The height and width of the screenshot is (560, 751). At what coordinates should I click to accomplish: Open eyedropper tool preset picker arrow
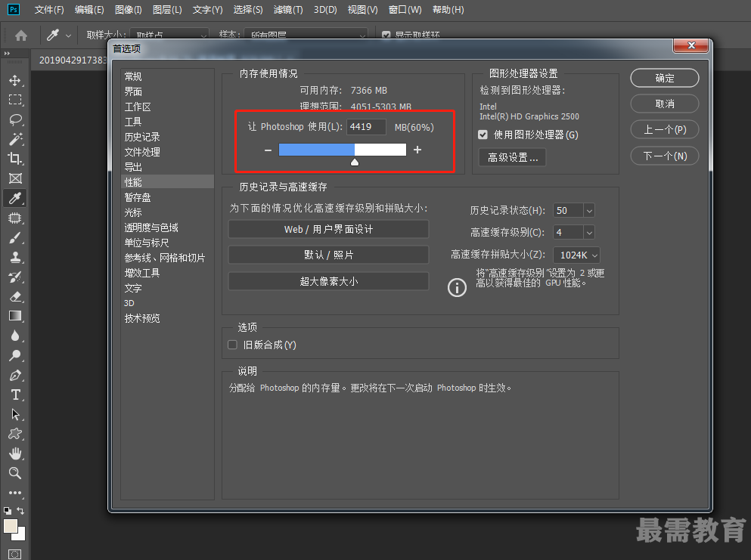(69, 36)
